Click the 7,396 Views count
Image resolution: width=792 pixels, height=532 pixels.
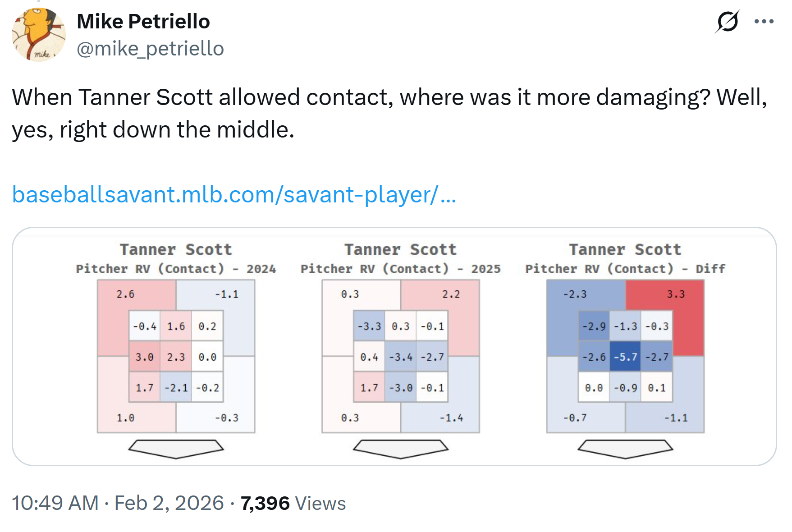tap(293, 503)
